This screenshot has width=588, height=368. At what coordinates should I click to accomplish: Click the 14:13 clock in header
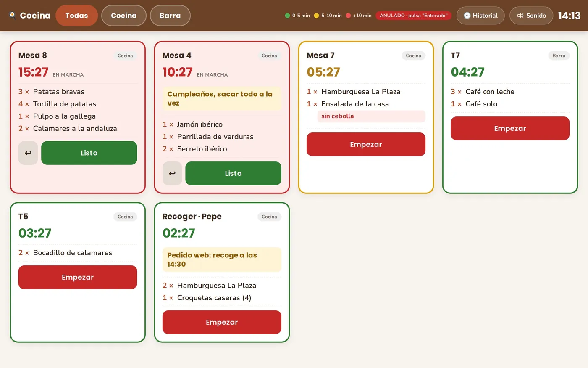[x=569, y=16]
